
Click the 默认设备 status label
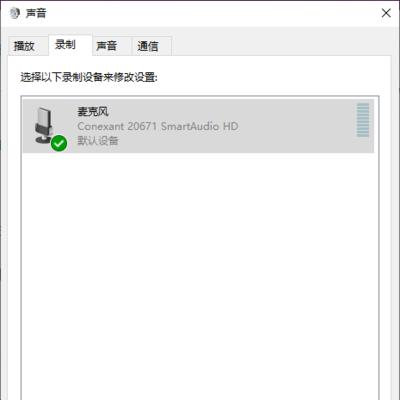tap(98, 141)
